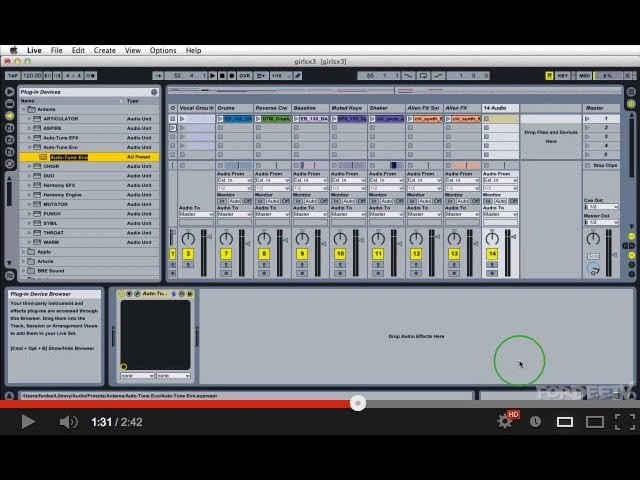Open the Options menu
640x480 pixels.
point(163,50)
